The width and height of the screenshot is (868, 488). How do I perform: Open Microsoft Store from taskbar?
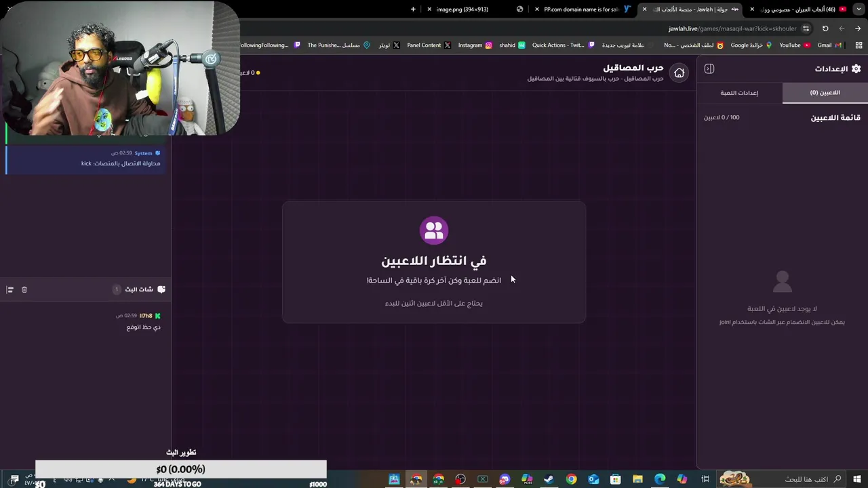coord(616,479)
